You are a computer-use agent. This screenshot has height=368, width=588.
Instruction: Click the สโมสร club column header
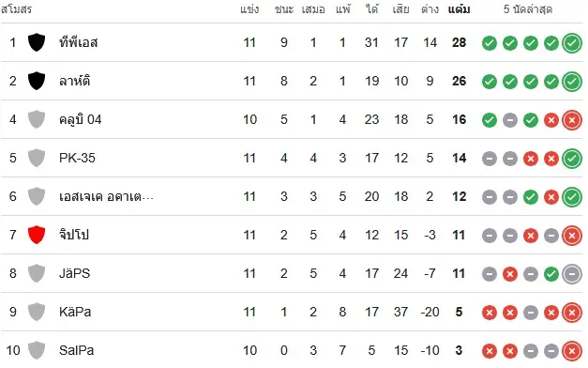click(16, 9)
